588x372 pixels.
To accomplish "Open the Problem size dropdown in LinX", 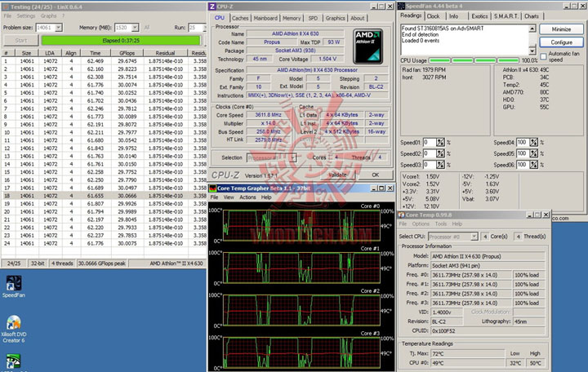I will 59,28.
